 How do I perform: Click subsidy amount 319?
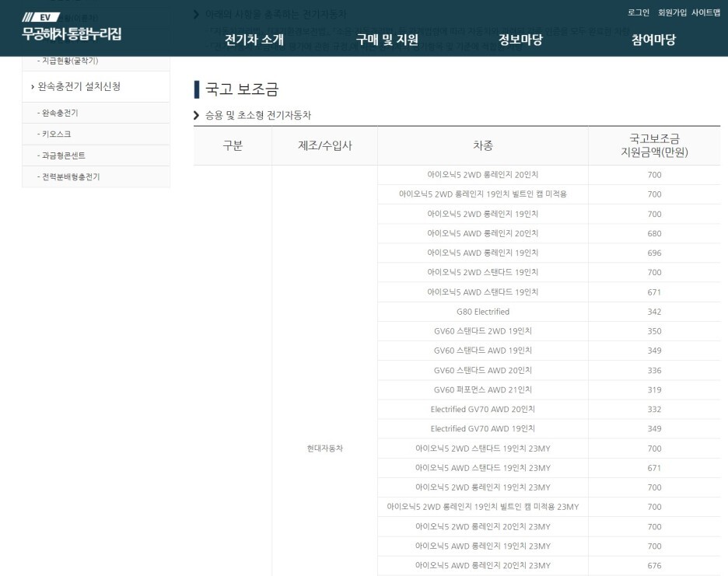pyautogui.click(x=654, y=390)
